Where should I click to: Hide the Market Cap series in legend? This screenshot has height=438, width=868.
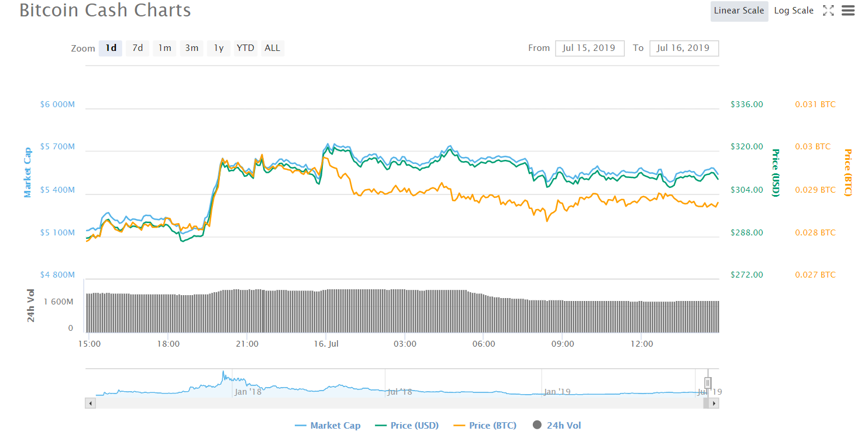coord(328,426)
